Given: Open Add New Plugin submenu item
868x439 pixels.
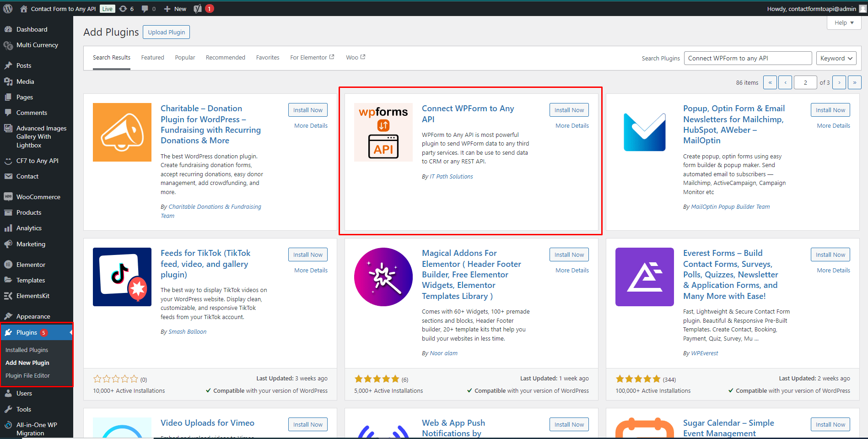Looking at the screenshot, I should pyautogui.click(x=27, y=363).
